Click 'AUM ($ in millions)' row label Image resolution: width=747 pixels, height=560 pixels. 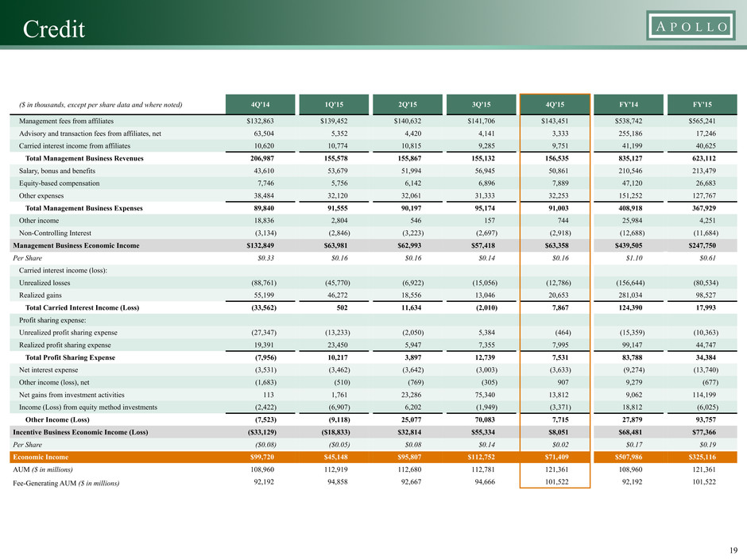[43, 469]
